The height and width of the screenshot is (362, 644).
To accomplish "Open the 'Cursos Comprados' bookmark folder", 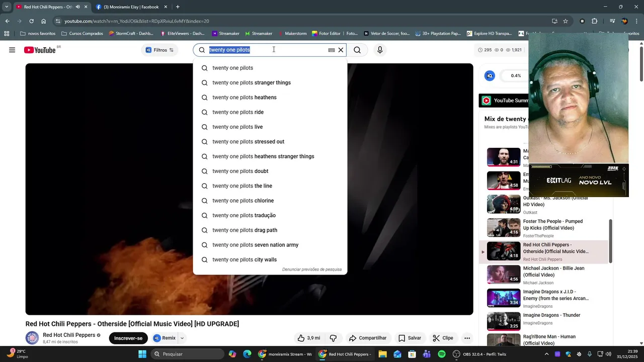I will [x=82, y=34].
